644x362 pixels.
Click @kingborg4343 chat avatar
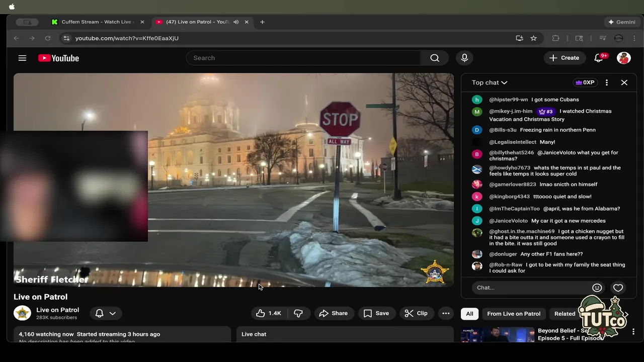(477, 197)
